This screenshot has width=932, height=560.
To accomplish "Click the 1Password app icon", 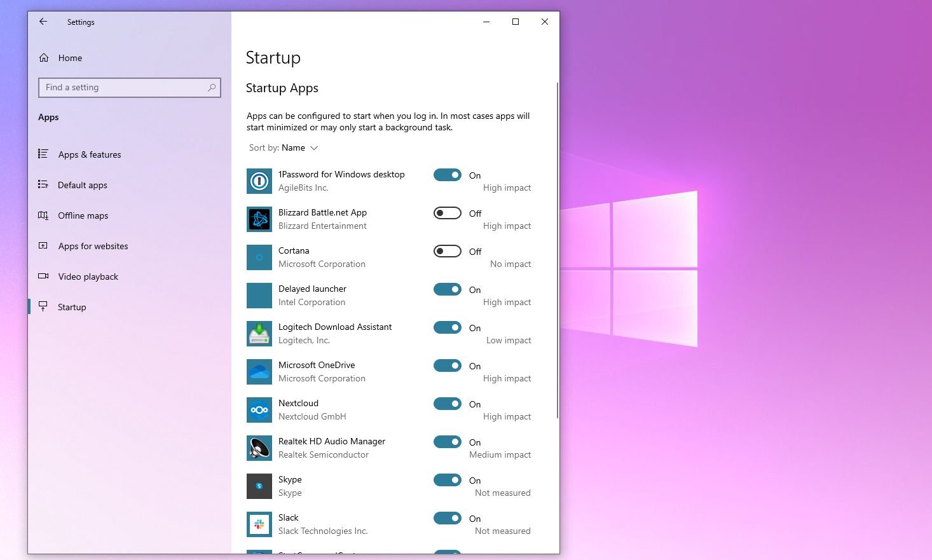I will coord(259,181).
